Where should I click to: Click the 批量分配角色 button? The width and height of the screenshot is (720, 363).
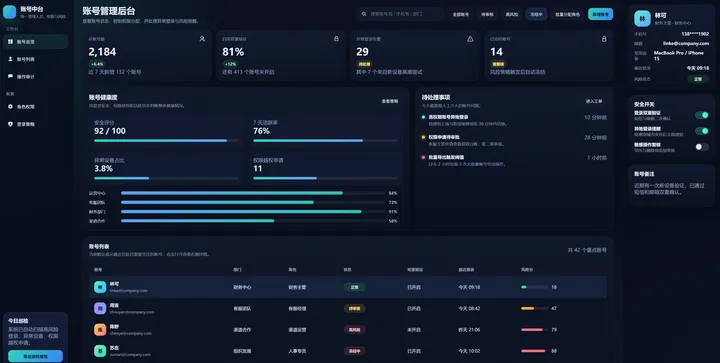coord(568,14)
